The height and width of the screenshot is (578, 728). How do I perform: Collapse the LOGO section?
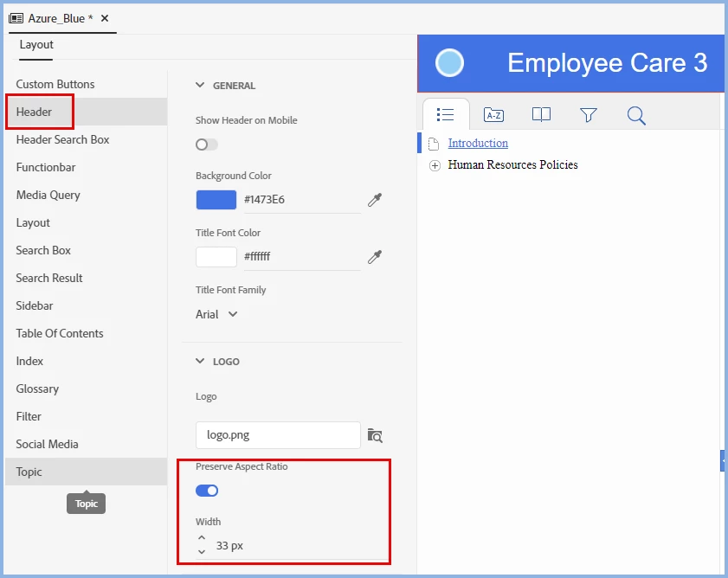(200, 361)
